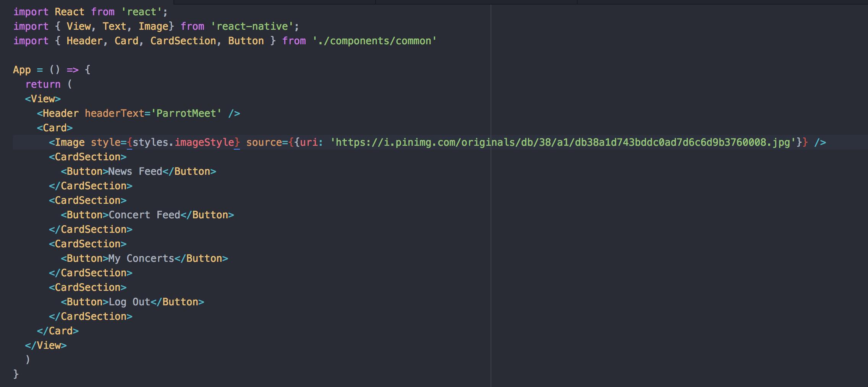Click CardSection in the common components import

click(x=183, y=41)
